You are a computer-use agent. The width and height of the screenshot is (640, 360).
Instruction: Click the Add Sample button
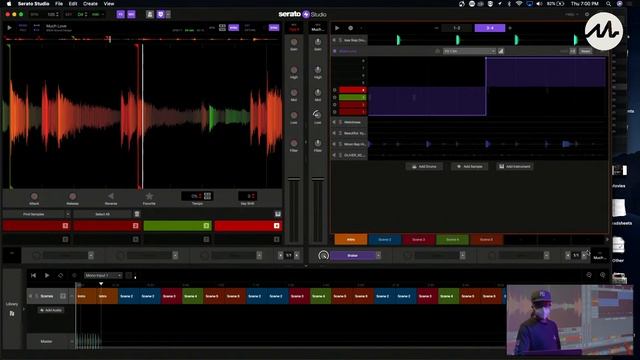pyautogui.click(x=469, y=167)
